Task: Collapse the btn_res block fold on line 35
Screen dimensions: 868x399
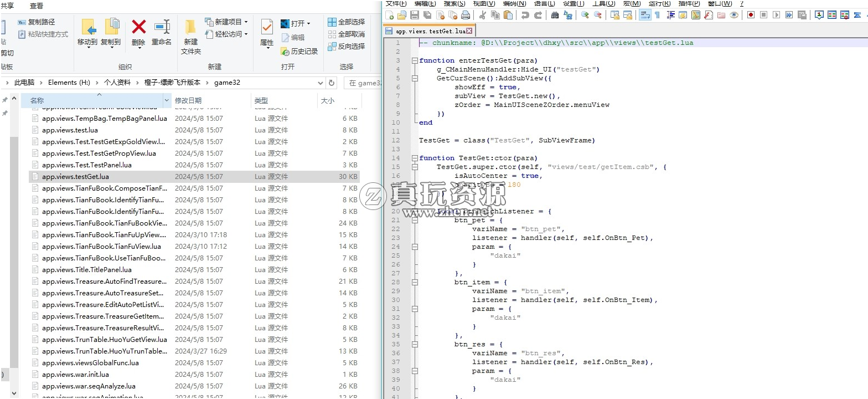Action: [x=415, y=344]
